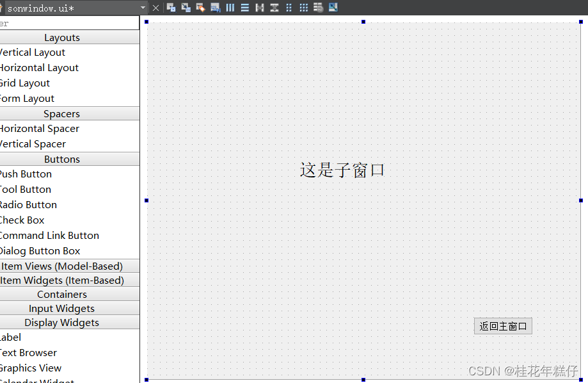Select Dialog Button Box widget
The height and width of the screenshot is (383, 588).
click(x=69, y=251)
